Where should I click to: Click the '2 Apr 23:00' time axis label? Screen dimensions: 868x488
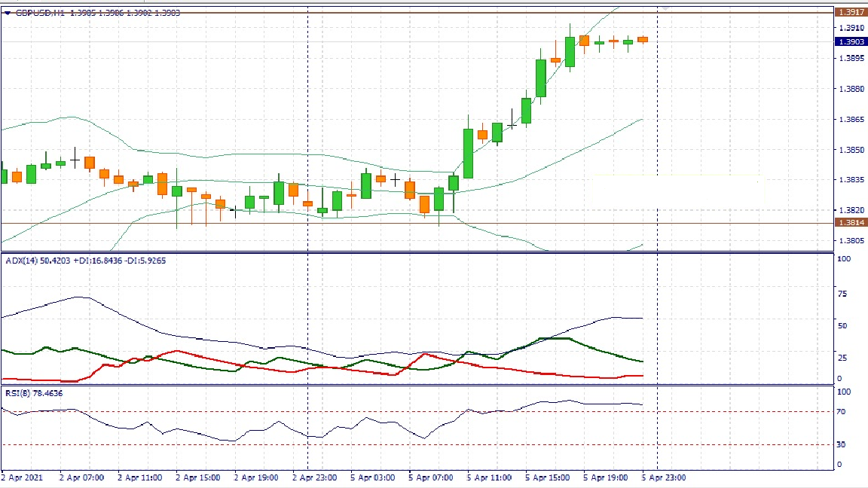coord(314,477)
